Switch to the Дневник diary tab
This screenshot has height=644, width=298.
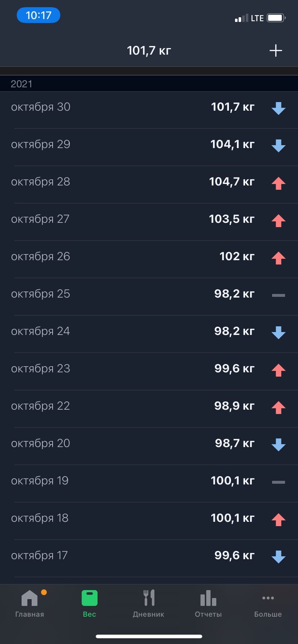click(x=149, y=604)
